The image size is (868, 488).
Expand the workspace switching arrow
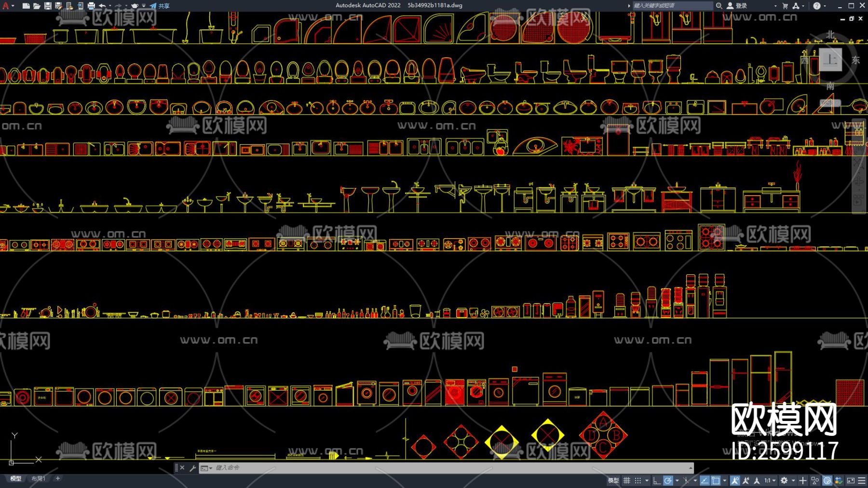[793, 480]
